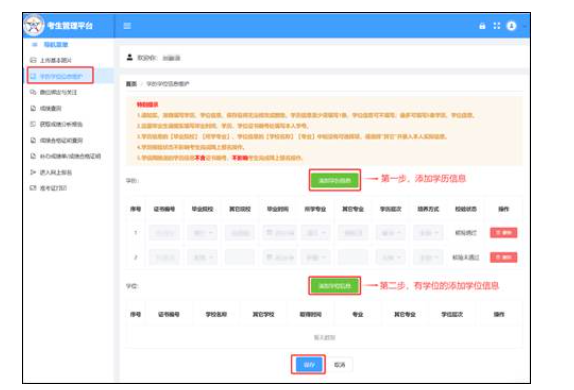Viewport: 574px width, 390px height.
Task: Click 其它专业 input field in row 2
Action: pyautogui.click(x=353, y=257)
